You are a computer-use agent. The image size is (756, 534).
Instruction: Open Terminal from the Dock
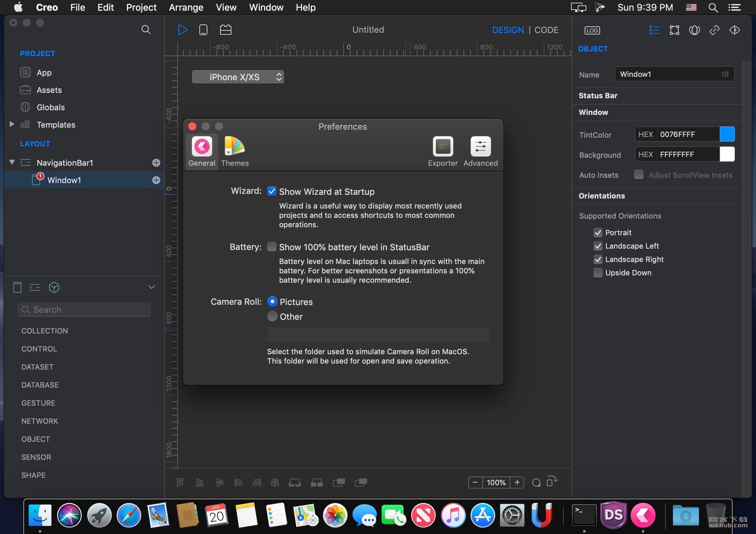click(x=584, y=515)
